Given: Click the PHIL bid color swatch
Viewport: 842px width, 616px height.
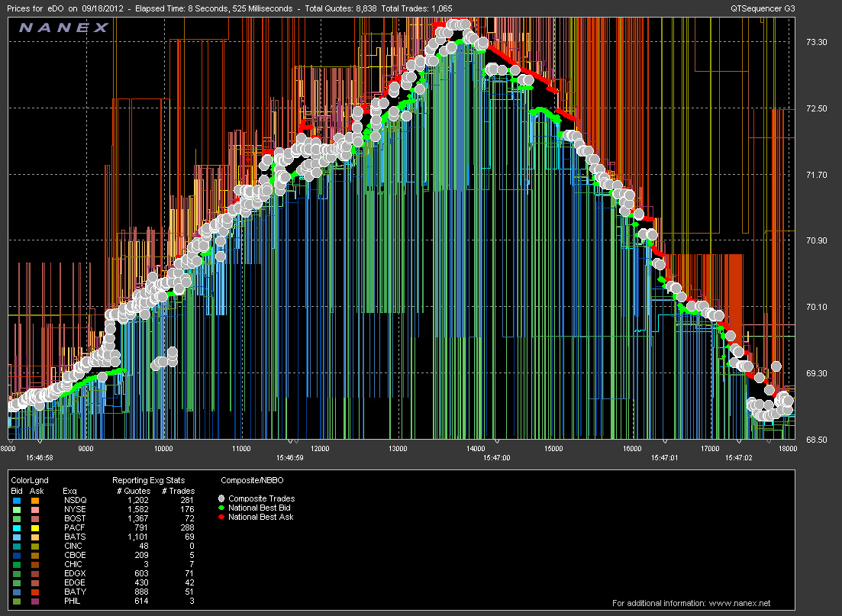Looking at the screenshot, I should coord(17,601).
